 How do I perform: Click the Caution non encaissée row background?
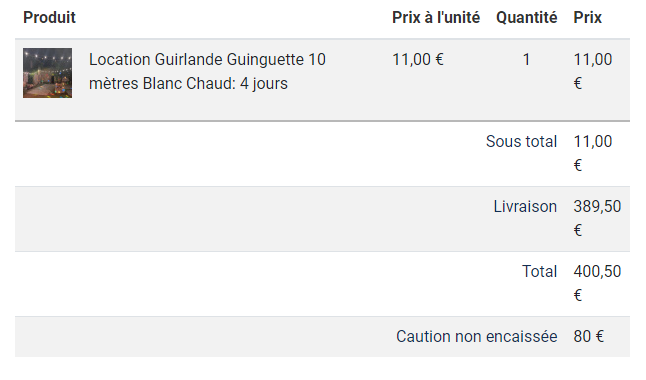click(x=322, y=337)
